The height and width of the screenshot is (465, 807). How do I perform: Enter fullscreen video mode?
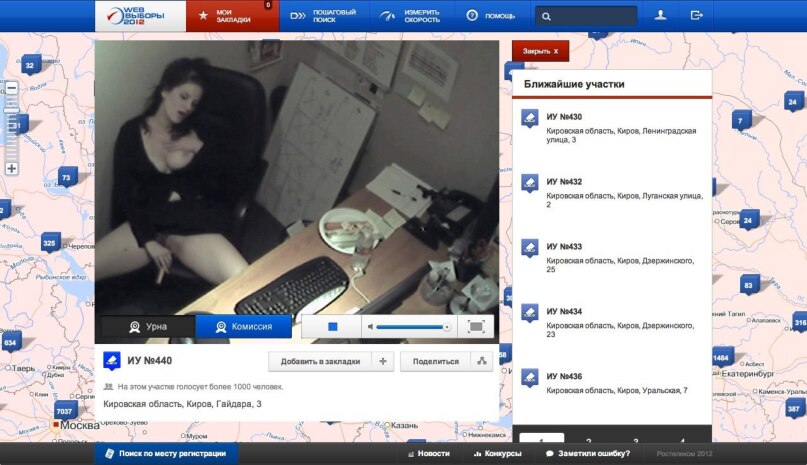coord(476,326)
